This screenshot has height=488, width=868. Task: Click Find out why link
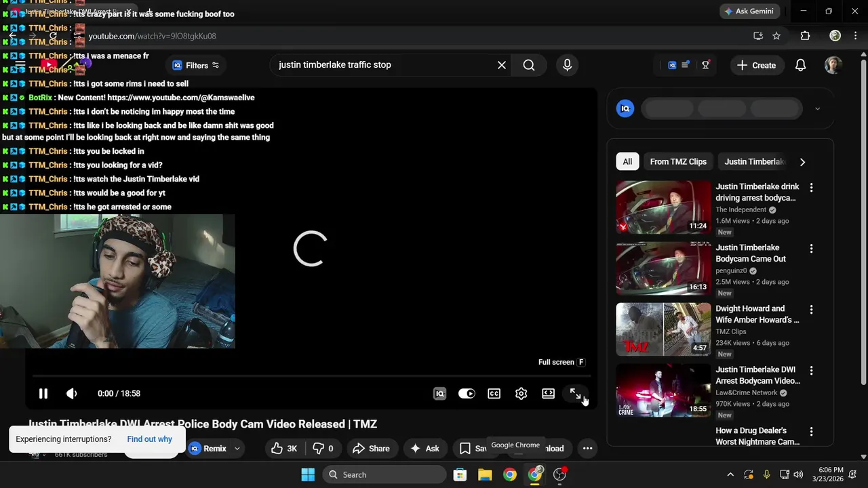(x=149, y=439)
